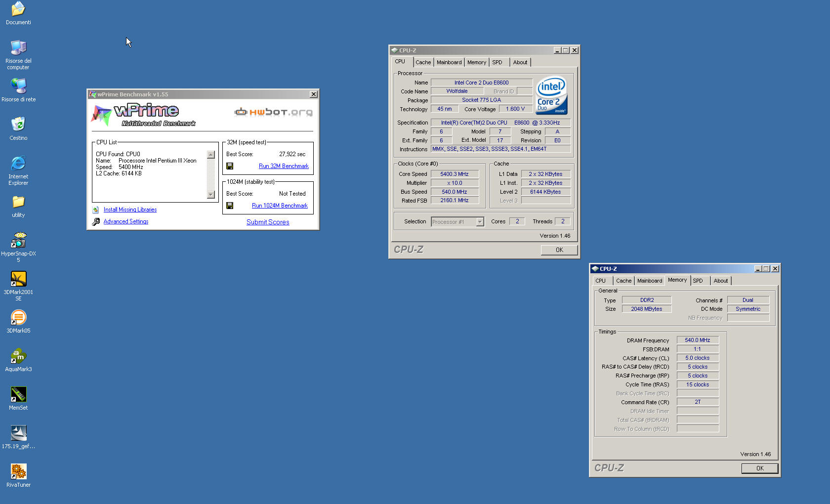Launch 3DMark2001 SE shortcut
The height and width of the screenshot is (504, 830).
(18, 279)
